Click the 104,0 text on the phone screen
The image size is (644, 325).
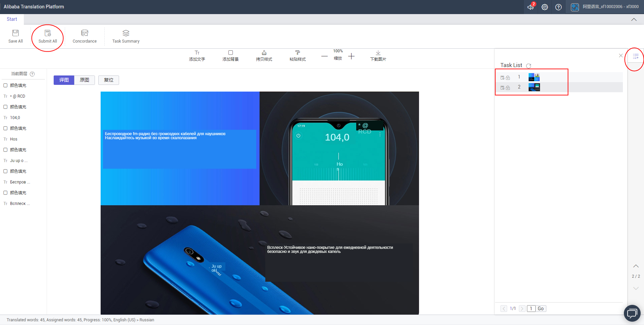(x=337, y=137)
